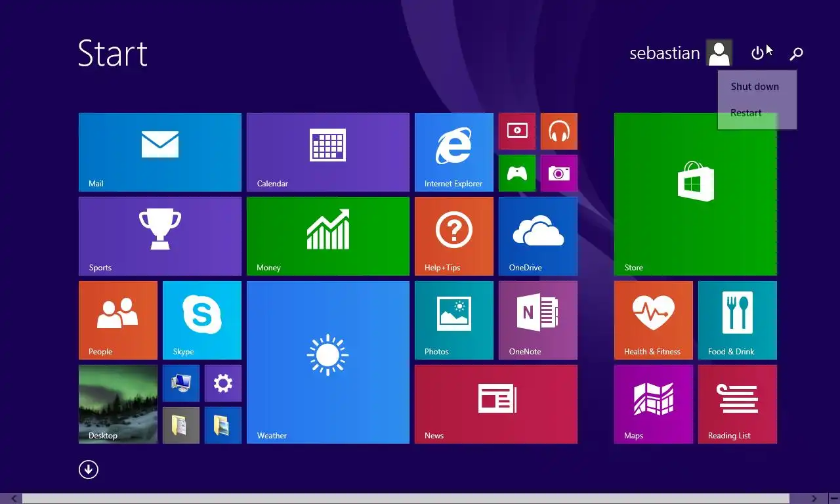This screenshot has width=840, height=504.
Task: Open the sebastian user account menu
Action: click(x=681, y=53)
